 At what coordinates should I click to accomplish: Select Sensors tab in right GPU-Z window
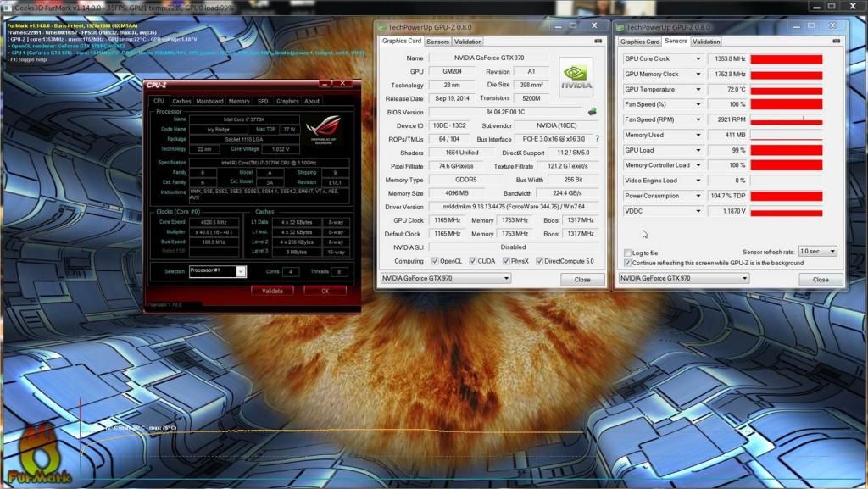point(676,41)
